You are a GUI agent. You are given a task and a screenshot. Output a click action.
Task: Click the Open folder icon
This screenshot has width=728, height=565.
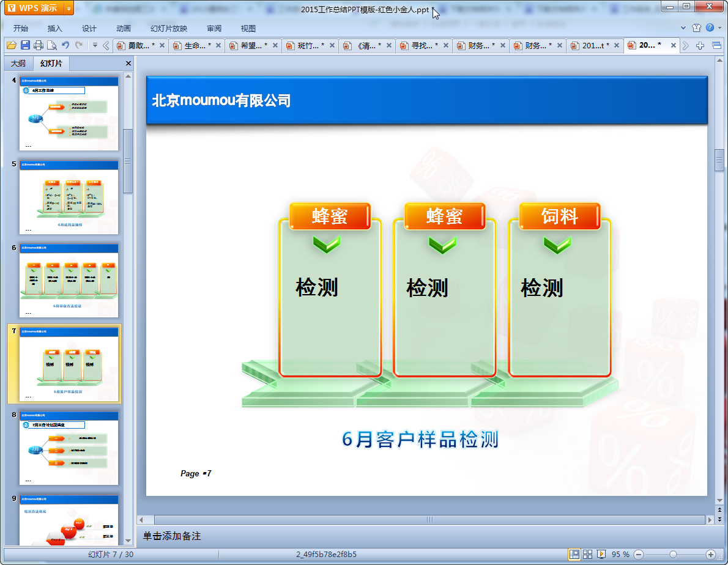[x=12, y=45]
